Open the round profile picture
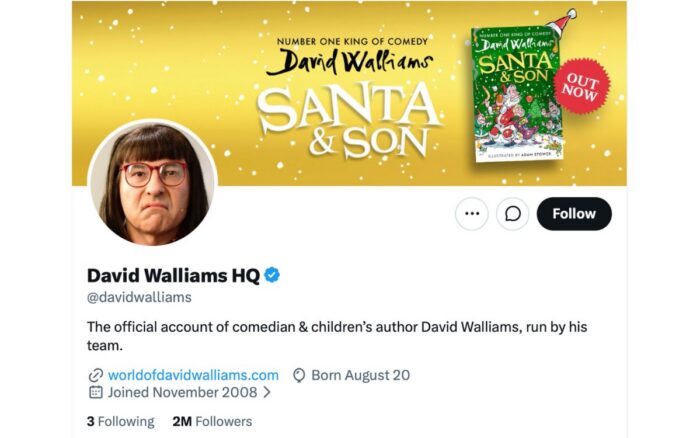700x438 pixels. (x=153, y=182)
